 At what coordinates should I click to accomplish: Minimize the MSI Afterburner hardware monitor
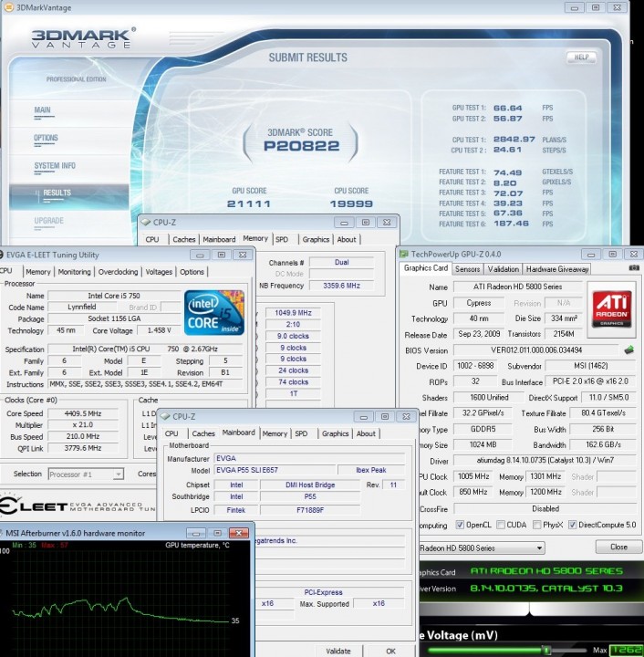click(196, 533)
